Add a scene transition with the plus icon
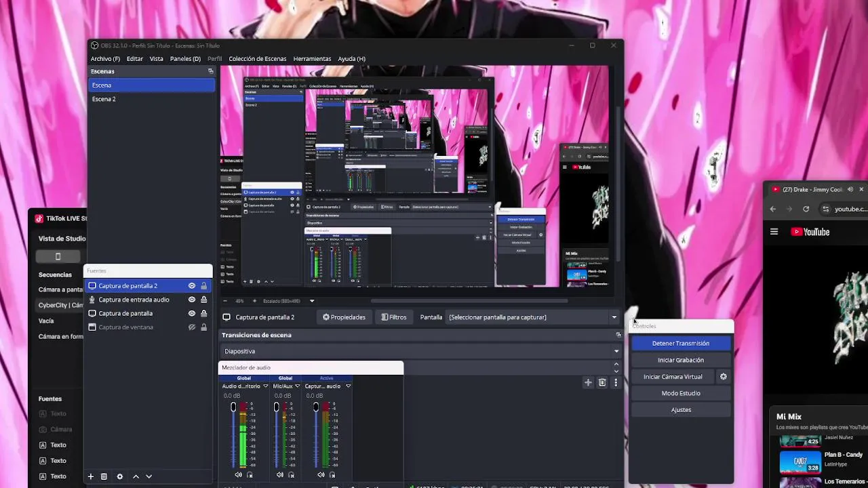The image size is (868, 488). (x=588, y=382)
